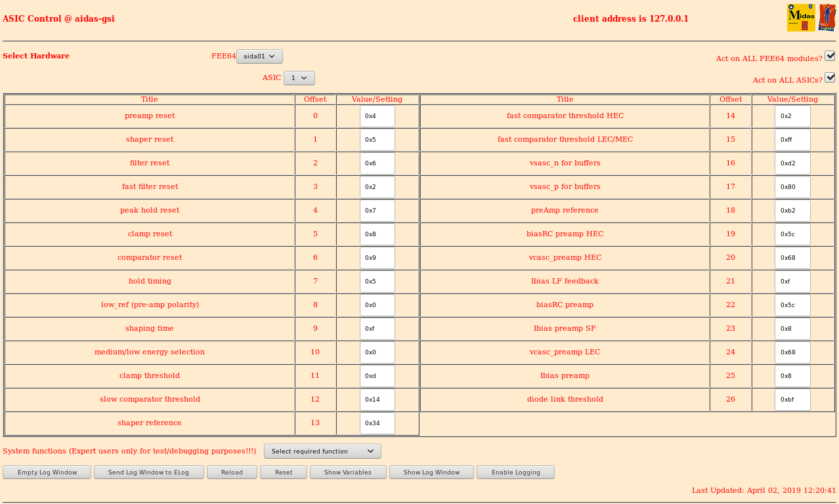
Task: Click offset cell '13' for shaper reference
Action: pos(315,423)
